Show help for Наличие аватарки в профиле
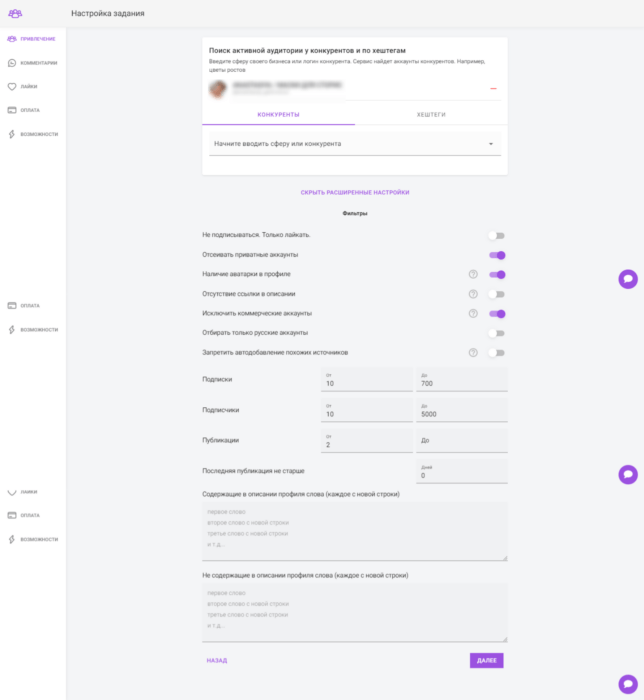Screen dimensions: 644x700 click(473, 275)
